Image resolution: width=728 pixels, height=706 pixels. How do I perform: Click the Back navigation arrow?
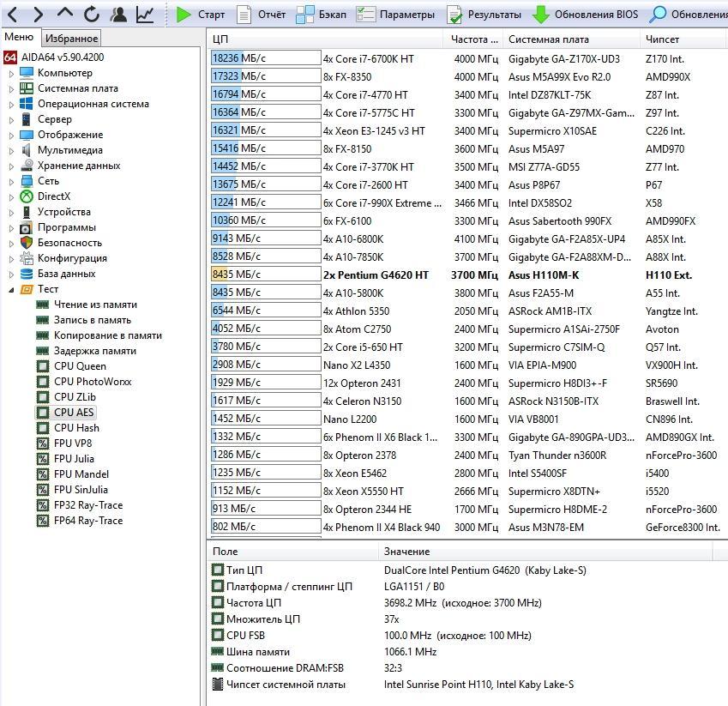tap(13, 15)
